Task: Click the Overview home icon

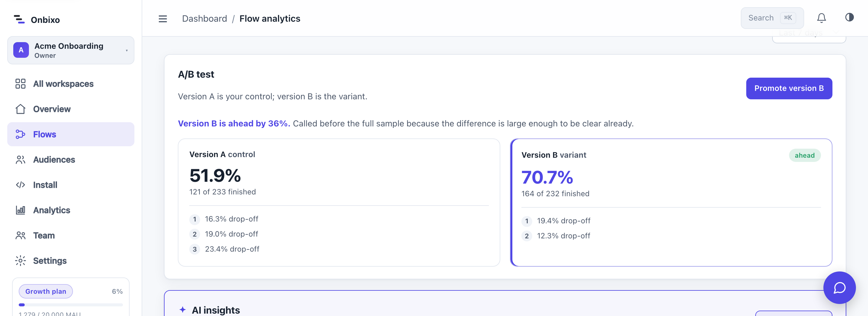Action: (x=20, y=109)
